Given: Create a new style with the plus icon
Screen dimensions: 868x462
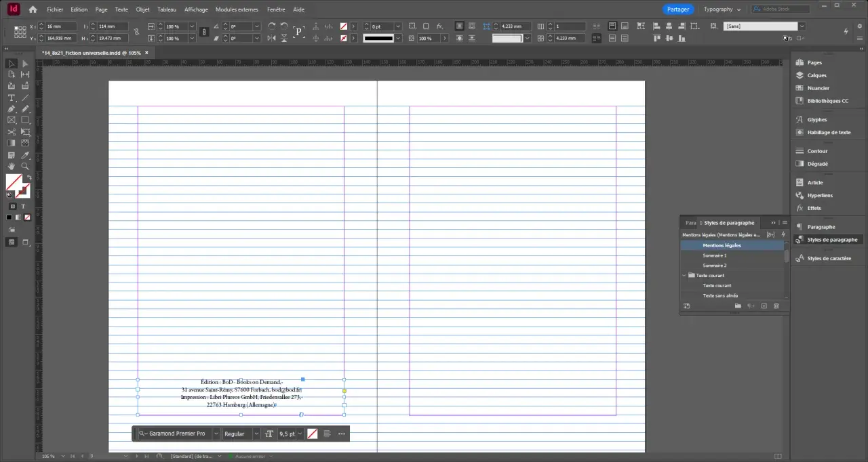Looking at the screenshot, I should point(764,307).
